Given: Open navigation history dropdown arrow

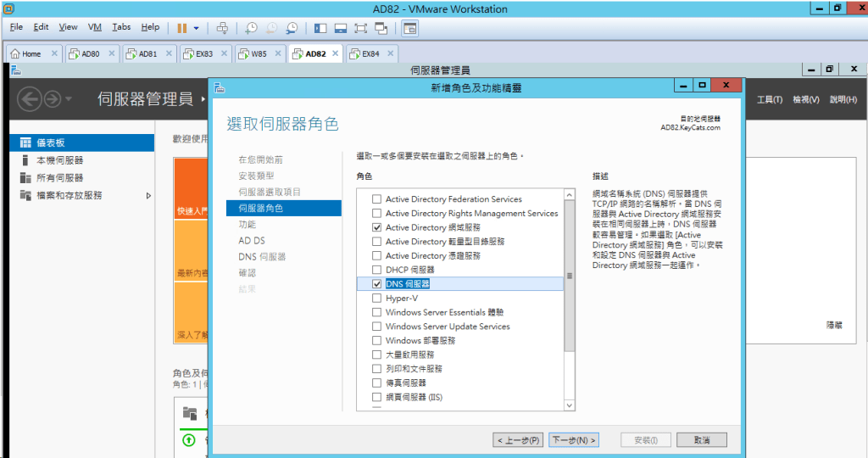Looking at the screenshot, I should coord(68,100).
